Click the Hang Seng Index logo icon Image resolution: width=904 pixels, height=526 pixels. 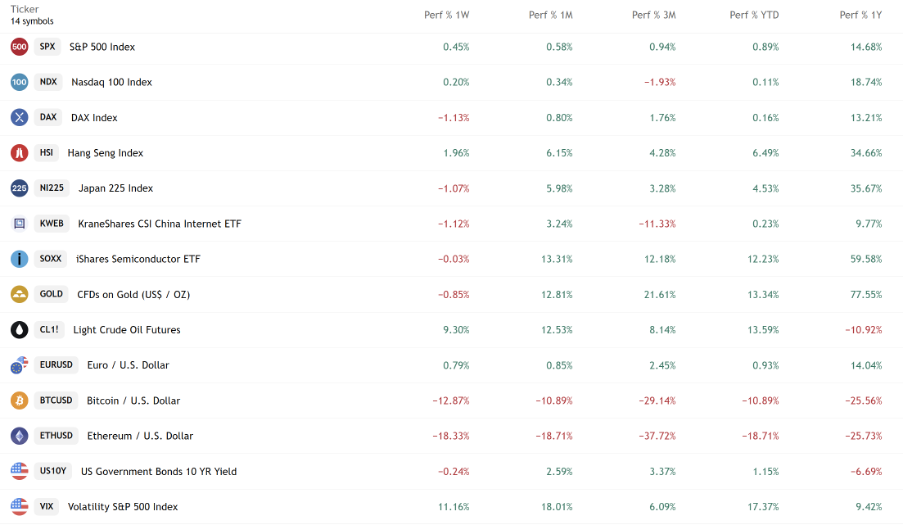[x=19, y=153]
